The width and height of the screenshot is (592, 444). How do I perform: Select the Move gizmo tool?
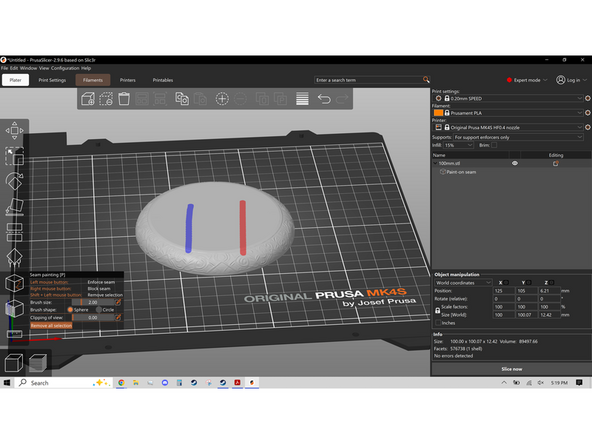click(x=14, y=131)
